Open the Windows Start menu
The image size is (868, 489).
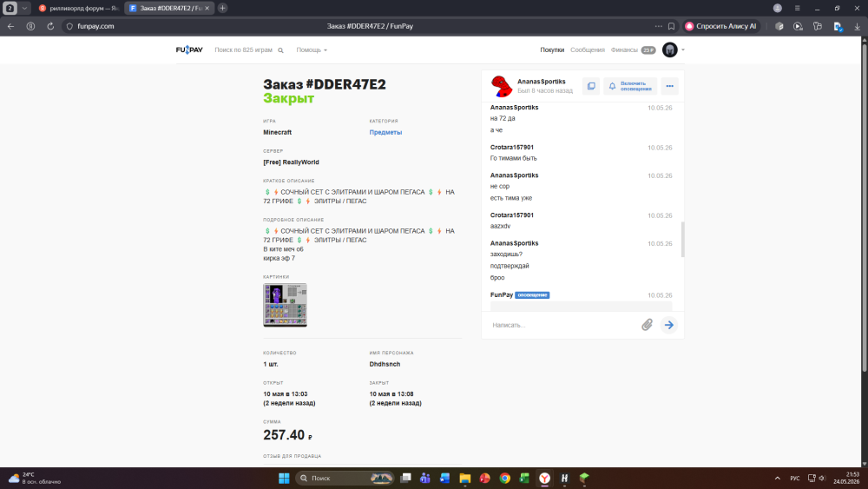coord(284,478)
